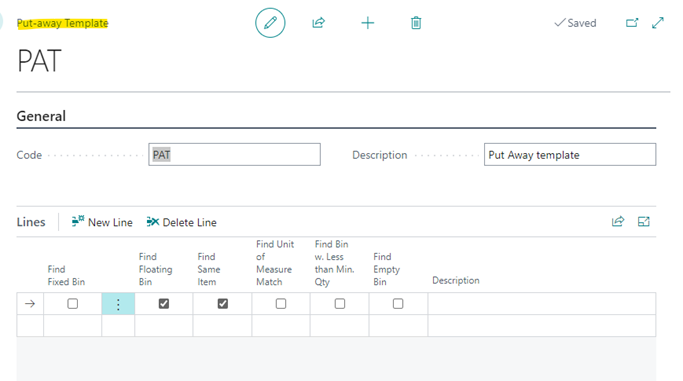Click the PAT page title
Screen dimensions: 683x381
[39, 61]
